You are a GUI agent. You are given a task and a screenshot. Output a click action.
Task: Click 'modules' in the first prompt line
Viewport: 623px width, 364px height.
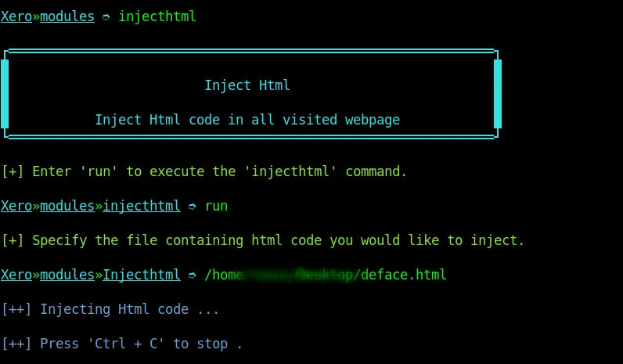pyautogui.click(x=67, y=16)
